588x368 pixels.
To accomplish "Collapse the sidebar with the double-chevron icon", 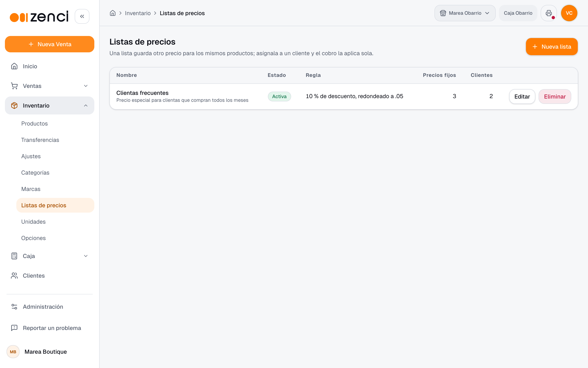I will (x=82, y=16).
